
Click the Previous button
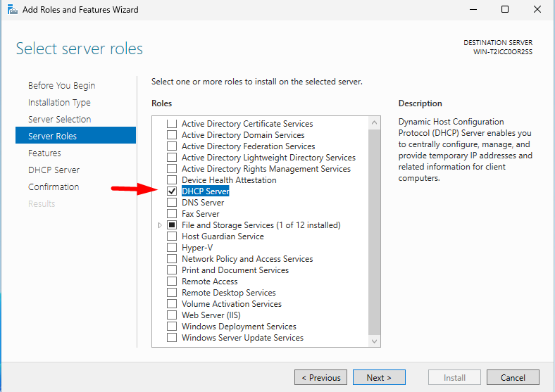coord(320,377)
